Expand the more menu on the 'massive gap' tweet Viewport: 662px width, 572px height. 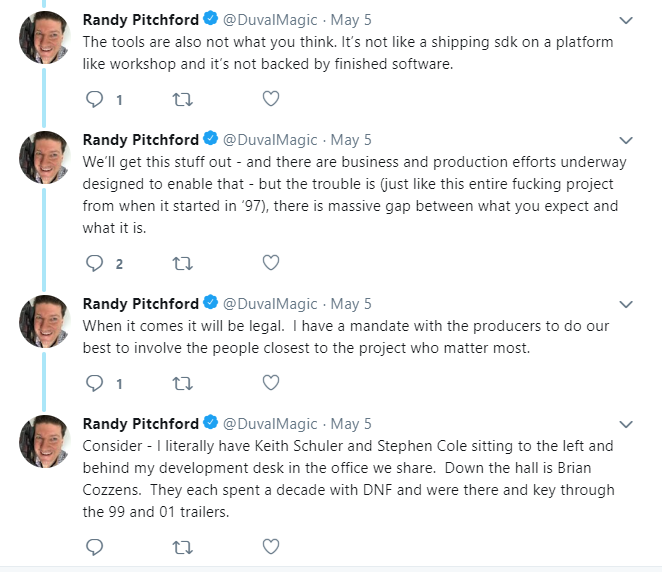(626, 140)
